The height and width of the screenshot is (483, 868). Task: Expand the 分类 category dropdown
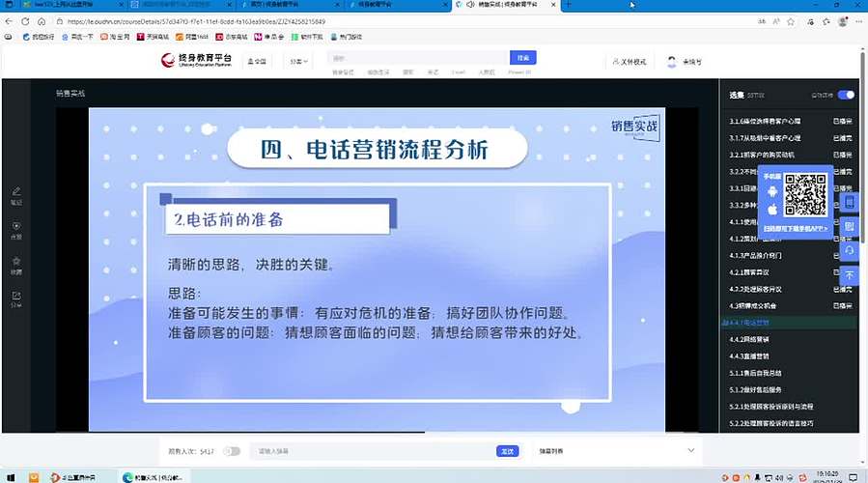click(298, 62)
